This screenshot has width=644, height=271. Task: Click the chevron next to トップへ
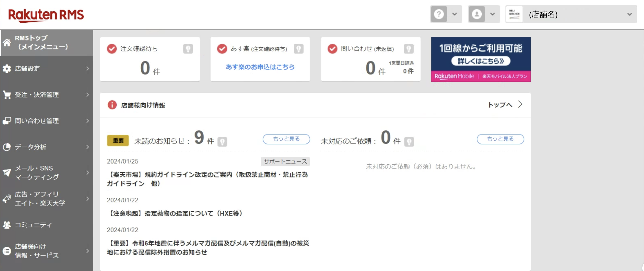point(520,104)
